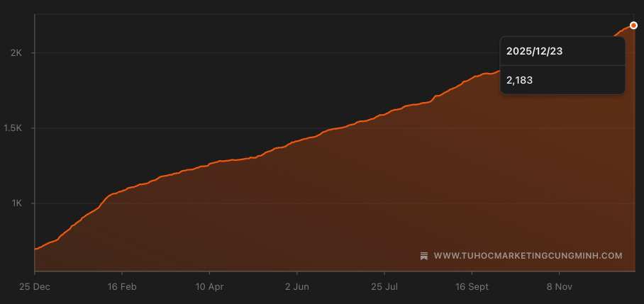Click the 2 Jun x-axis label

pos(297,287)
